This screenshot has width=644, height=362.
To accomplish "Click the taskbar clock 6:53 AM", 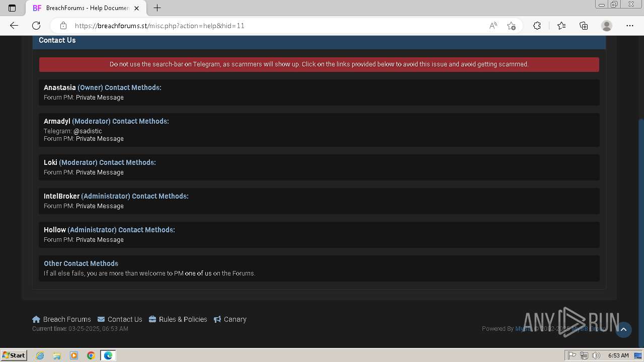I will [618, 355].
